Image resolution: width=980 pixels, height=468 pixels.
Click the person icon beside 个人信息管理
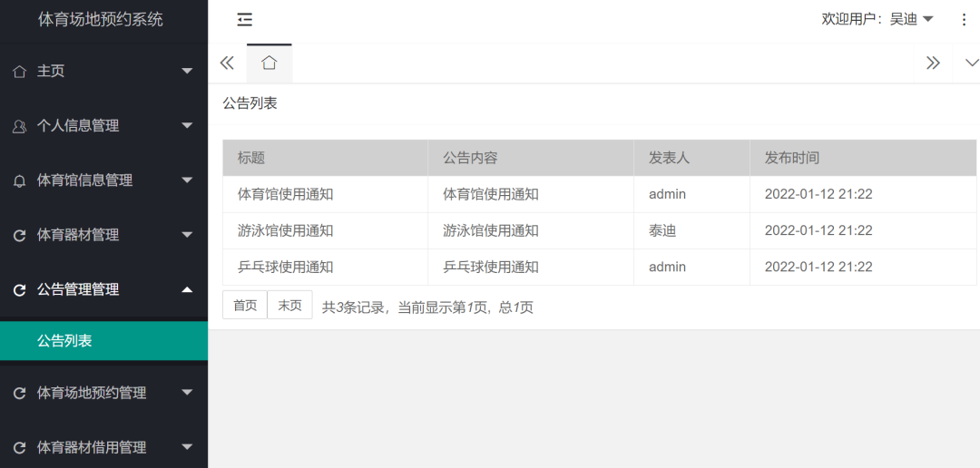(x=19, y=126)
